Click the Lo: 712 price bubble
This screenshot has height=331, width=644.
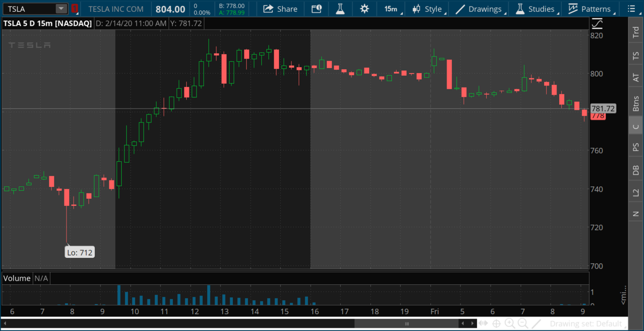pyautogui.click(x=79, y=253)
